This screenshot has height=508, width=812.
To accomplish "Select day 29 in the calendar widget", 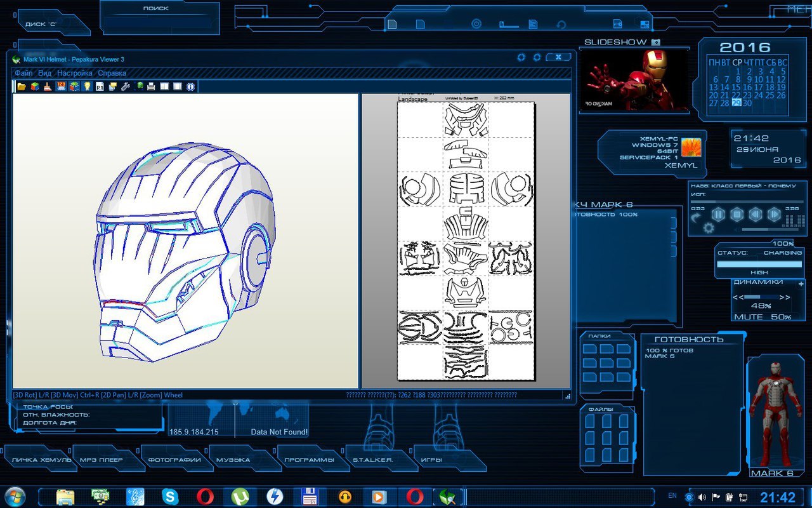I will click(736, 103).
